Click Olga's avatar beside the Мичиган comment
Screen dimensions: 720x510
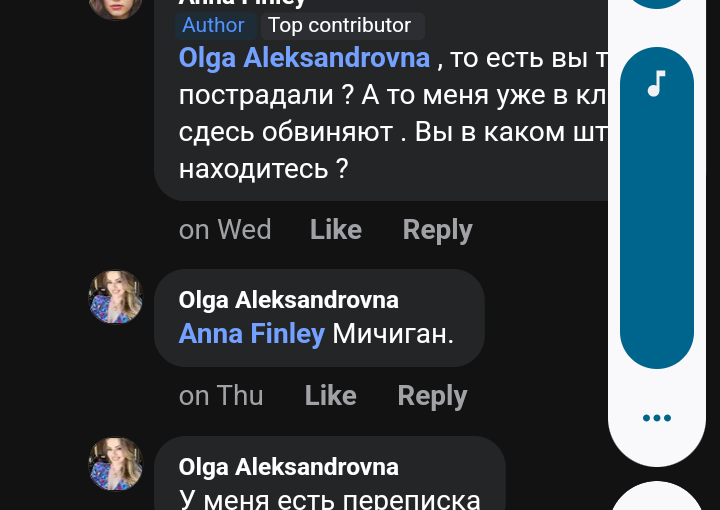(x=116, y=297)
